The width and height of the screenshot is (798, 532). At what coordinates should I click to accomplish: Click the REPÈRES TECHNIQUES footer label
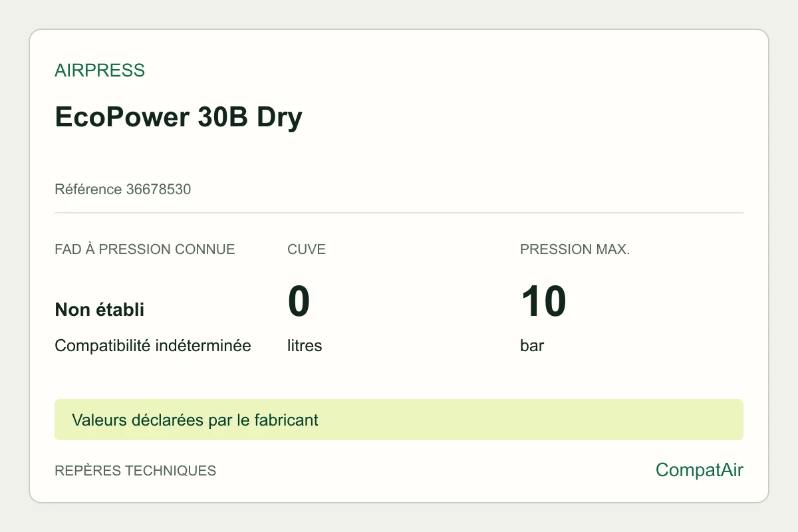[135, 471]
